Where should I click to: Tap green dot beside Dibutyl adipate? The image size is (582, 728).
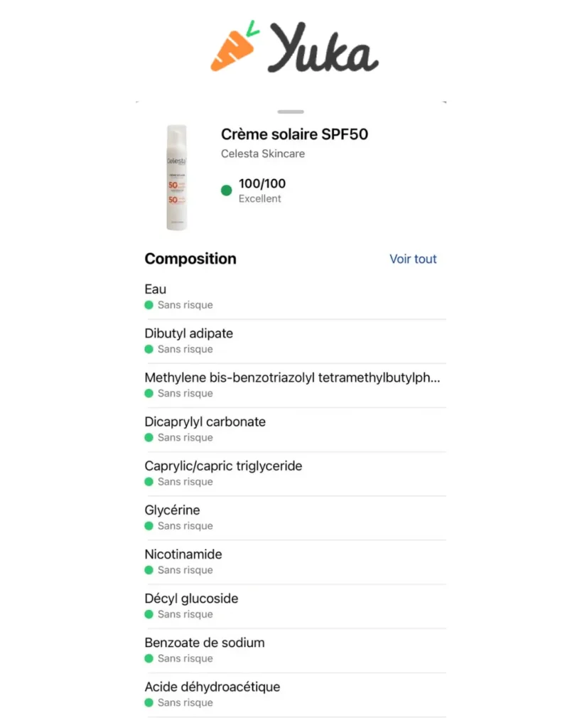coord(149,349)
